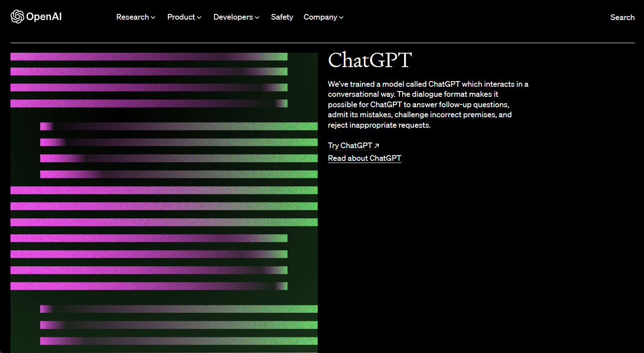Open the Product menu label

(x=181, y=17)
